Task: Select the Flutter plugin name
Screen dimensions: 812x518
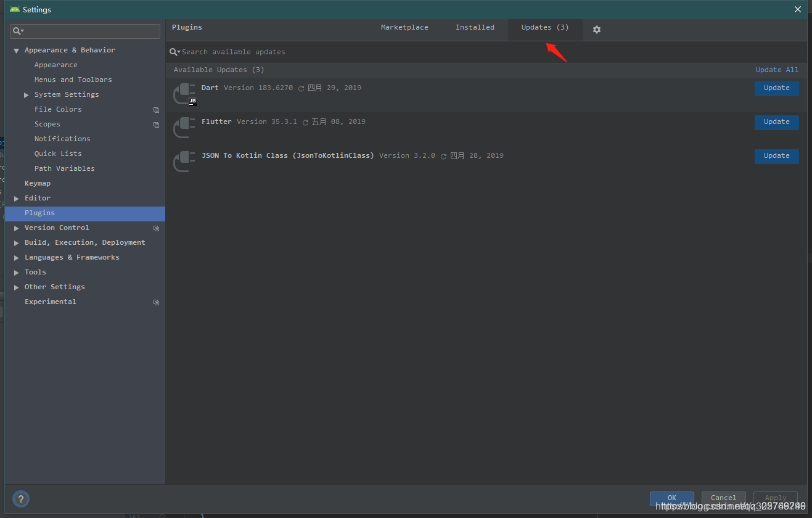Action: [216, 122]
